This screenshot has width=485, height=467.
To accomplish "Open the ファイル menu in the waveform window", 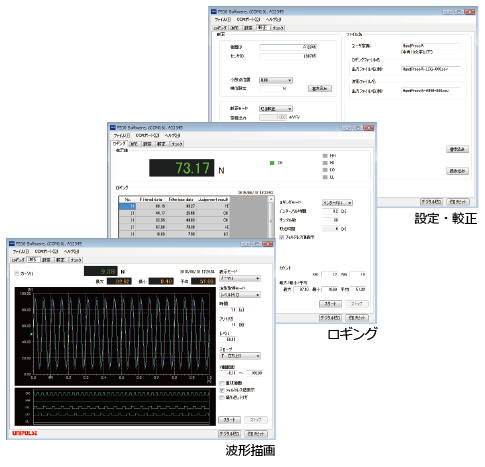I will click(21, 252).
